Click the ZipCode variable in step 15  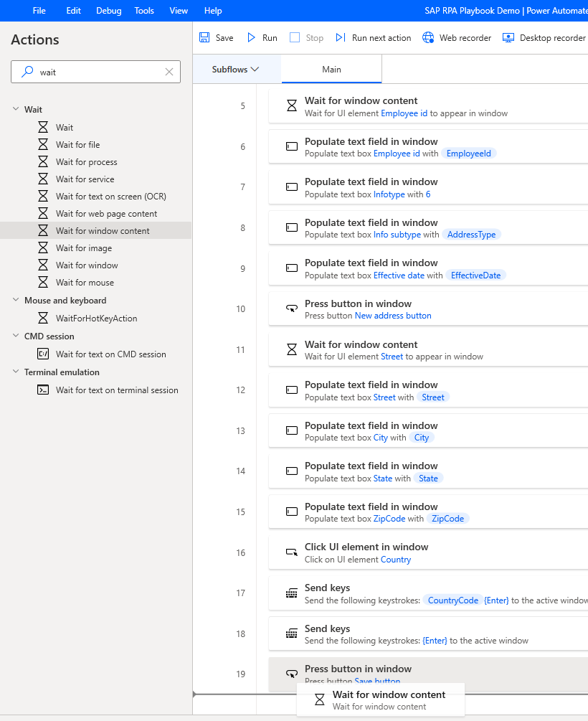(447, 519)
